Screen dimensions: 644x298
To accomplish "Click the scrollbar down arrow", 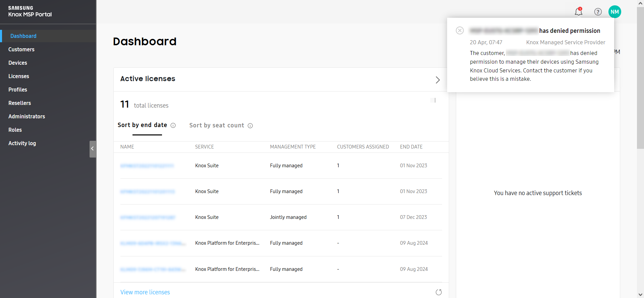I will pos(640,295).
